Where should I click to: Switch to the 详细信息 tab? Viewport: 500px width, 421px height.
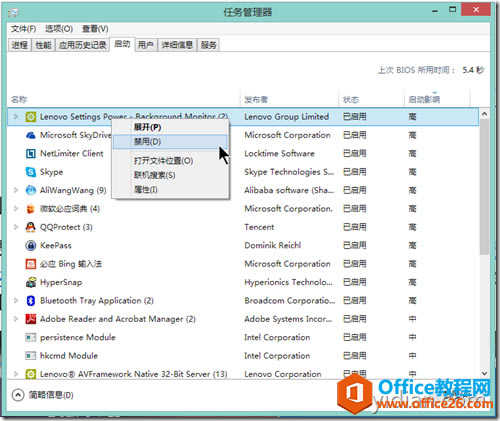click(x=177, y=45)
